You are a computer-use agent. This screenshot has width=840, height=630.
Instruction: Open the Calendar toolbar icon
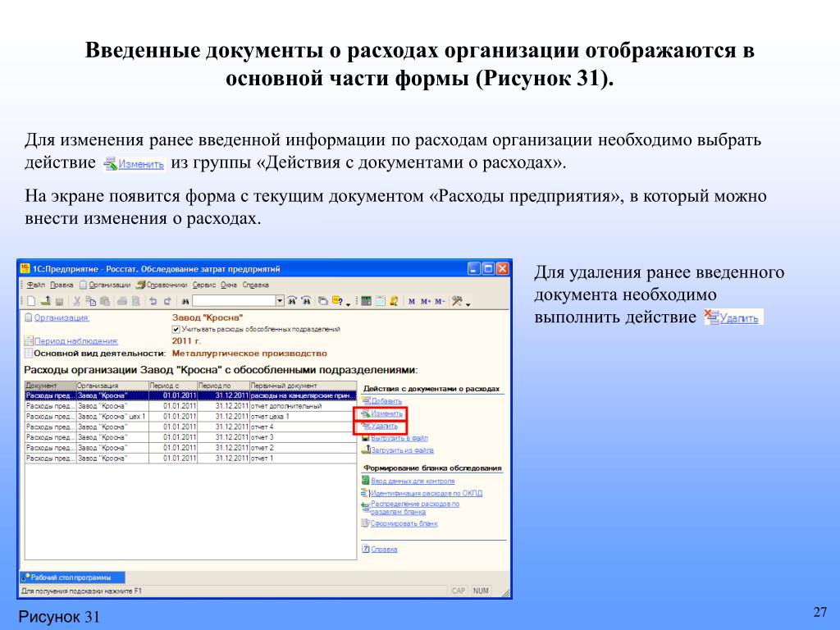[381, 301]
